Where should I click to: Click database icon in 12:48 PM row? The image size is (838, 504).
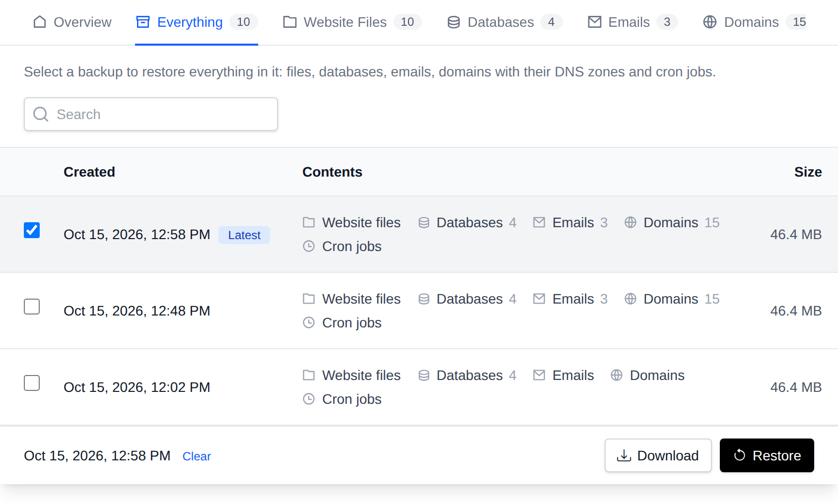[x=424, y=299]
